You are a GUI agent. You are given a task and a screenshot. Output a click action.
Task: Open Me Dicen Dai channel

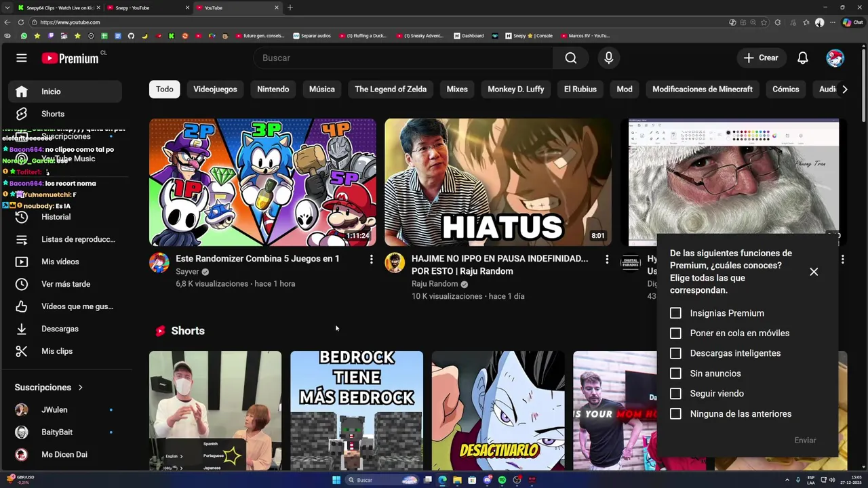point(65,455)
